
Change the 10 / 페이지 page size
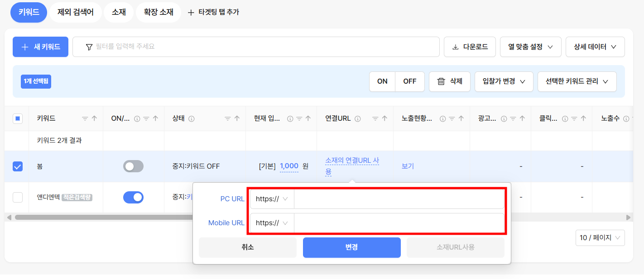600,237
